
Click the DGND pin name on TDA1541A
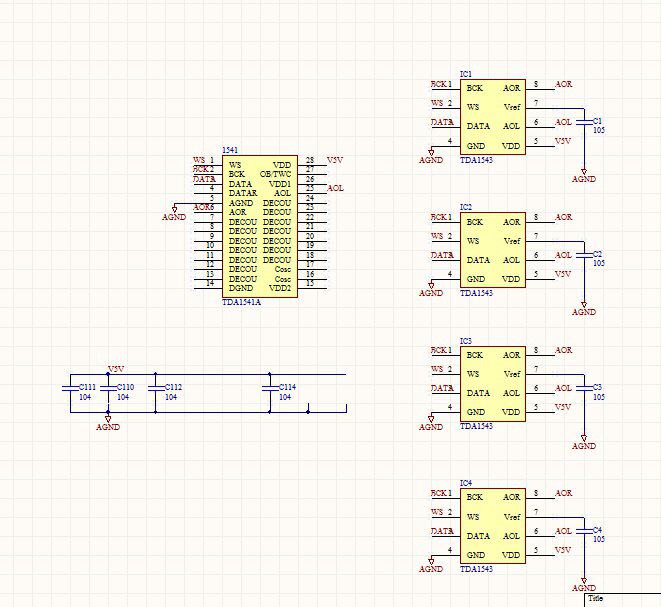coord(241,288)
